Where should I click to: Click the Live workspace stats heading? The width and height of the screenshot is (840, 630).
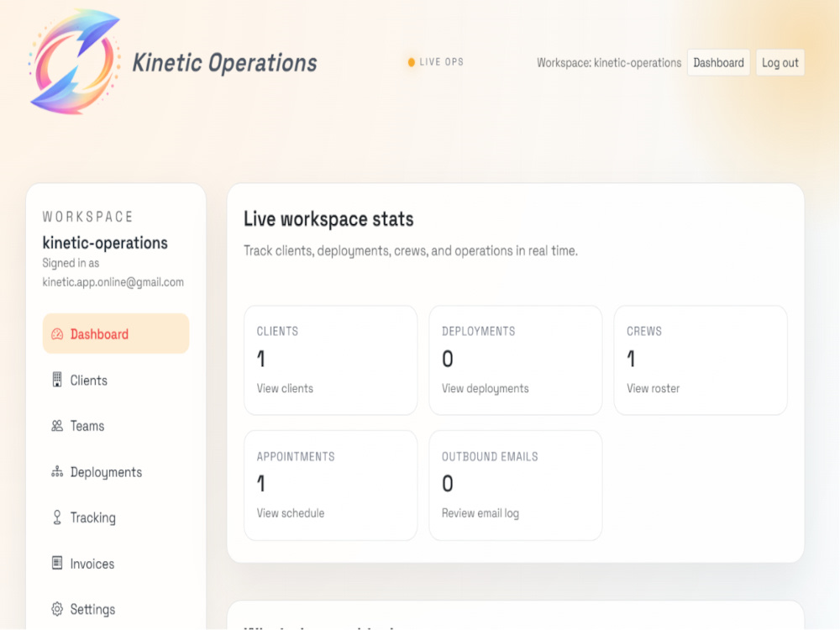point(328,219)
